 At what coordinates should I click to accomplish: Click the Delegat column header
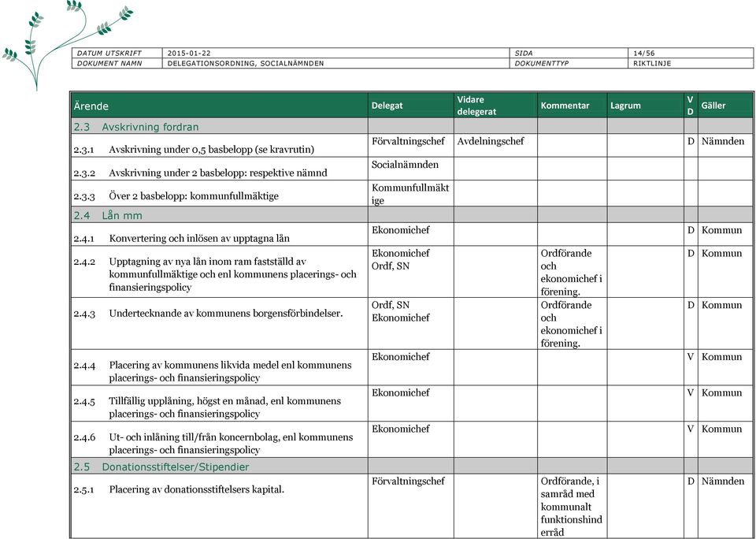(x=387, y=105)
